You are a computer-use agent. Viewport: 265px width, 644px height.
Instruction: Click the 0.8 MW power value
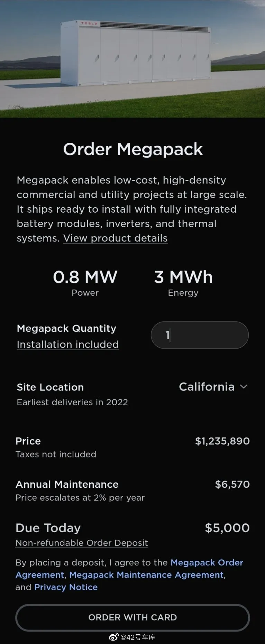[85, 277]
